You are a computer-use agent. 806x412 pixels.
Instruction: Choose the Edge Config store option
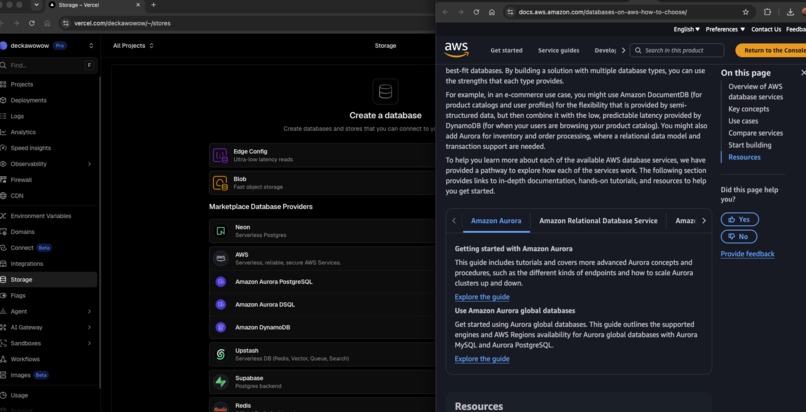[322, 155]
